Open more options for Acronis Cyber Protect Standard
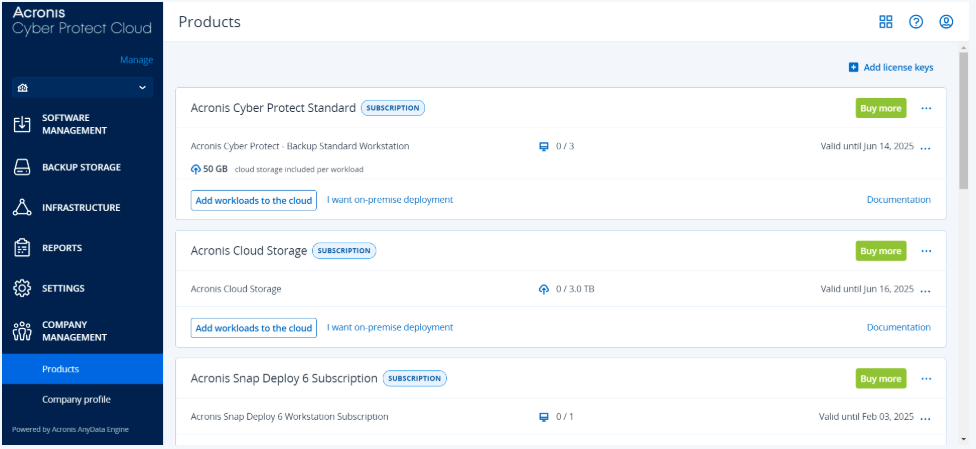The height and width of the screenshot is (449, 976). tap(926, 108)
